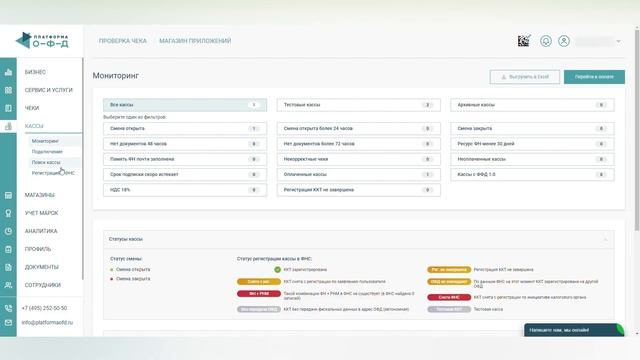Apply Нет документов более 72 часов filter
The height and width of the screenshot is (360, 640).
point(359,144)
